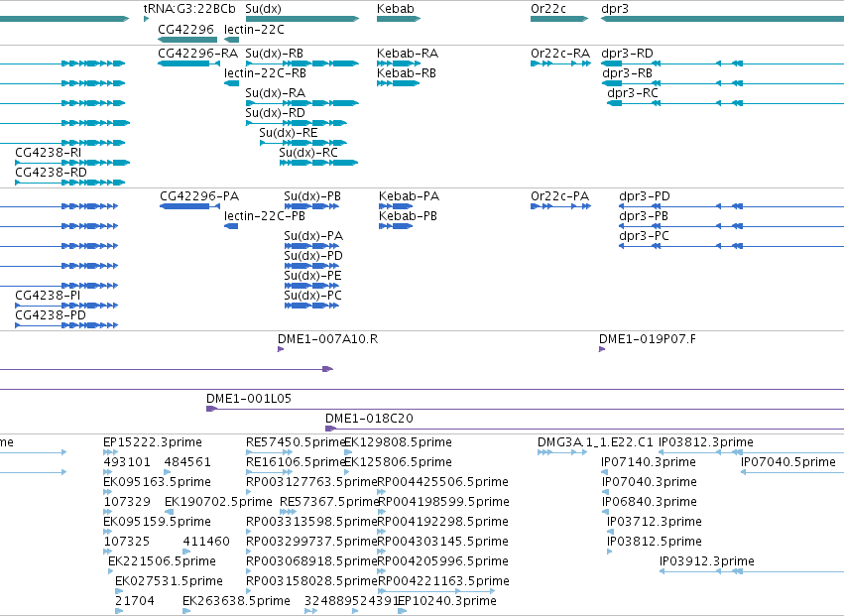The width and height of the screenshot is (844, 616).
Task: Click the teal Kebab gene bar
Action: tap(399, 19)
